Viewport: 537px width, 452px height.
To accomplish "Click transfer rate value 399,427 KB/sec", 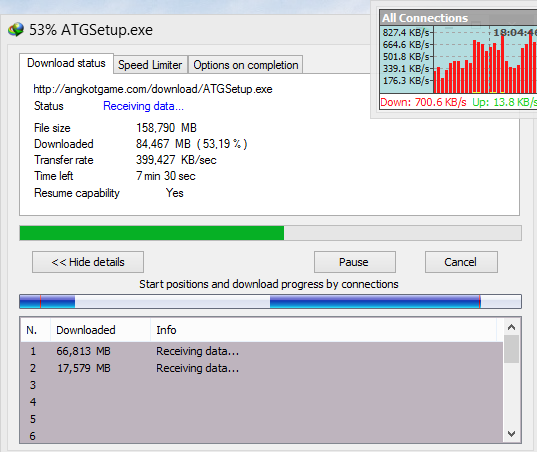I will [x=176, y=160].
